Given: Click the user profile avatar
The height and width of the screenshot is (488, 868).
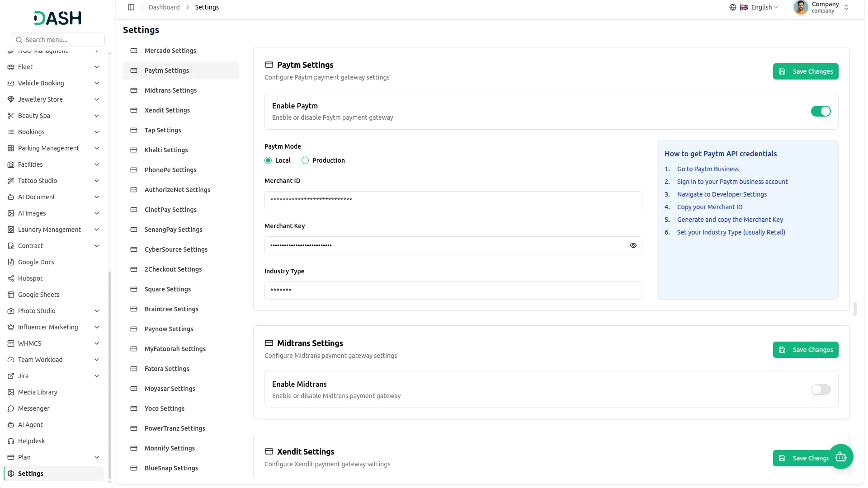Looking at the screenshot, I should click(801, 7).
